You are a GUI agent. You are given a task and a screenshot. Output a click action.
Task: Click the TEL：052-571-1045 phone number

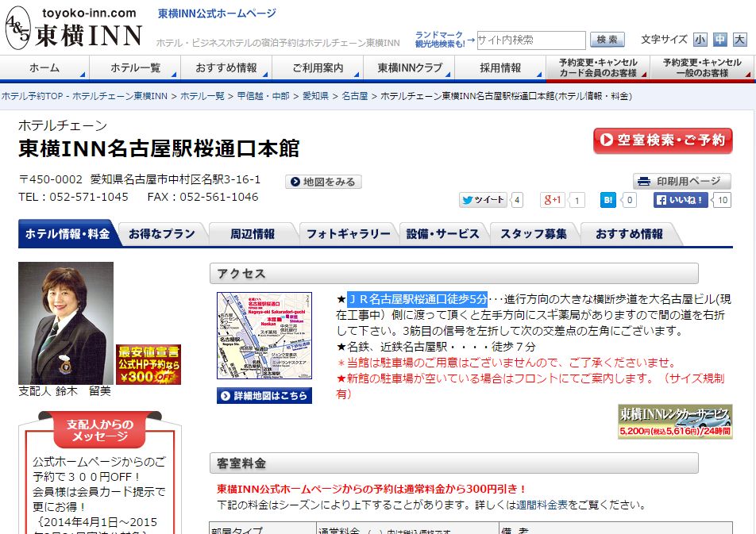tap(73, 197)
